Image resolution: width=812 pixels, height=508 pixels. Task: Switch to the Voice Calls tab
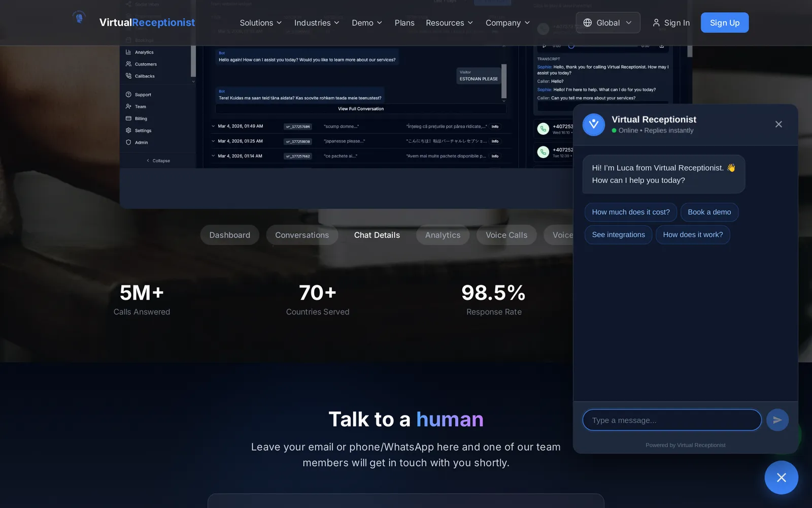[x=506, y=235]
